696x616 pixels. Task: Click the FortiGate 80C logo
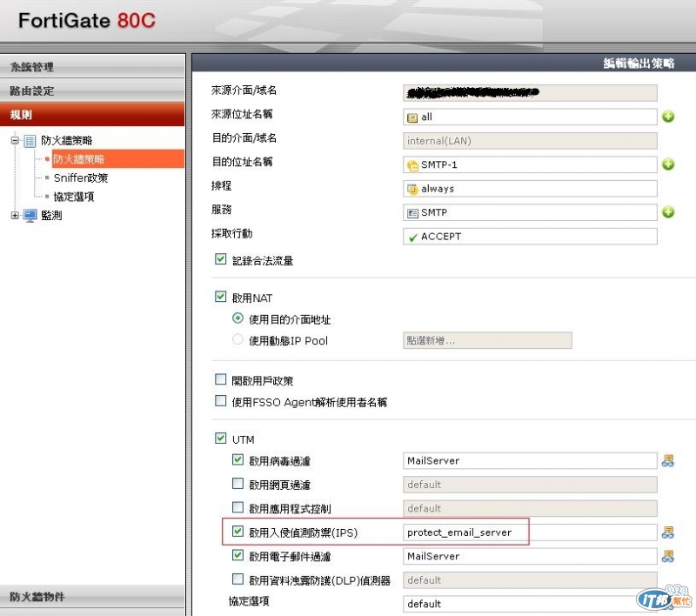tap(87, 20)
